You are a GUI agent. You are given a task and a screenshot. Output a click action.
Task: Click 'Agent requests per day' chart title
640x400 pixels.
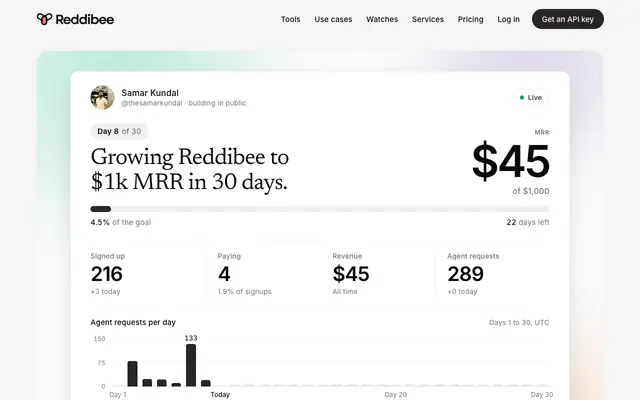133,322
